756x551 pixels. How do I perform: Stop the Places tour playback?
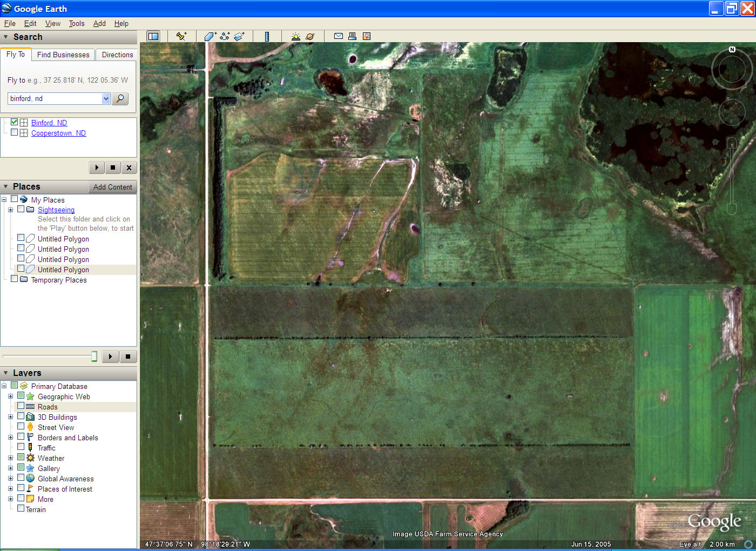click(x=128, y=357)
